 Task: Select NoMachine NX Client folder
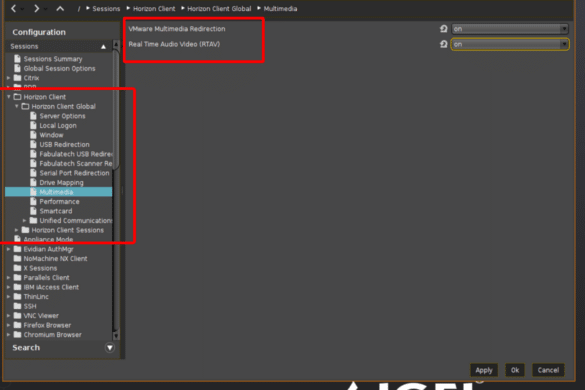[55, 259]
